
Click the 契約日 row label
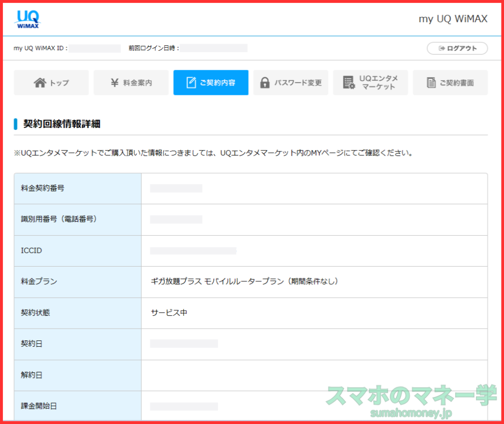tap(31, 344)
